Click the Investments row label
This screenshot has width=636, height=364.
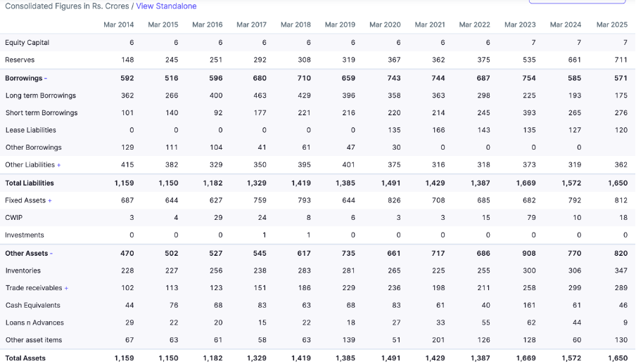pos(25,235)
